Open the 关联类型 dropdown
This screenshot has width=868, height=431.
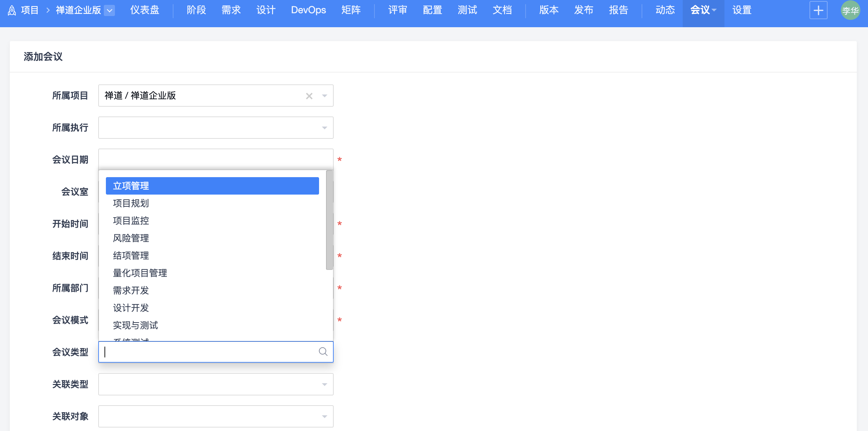(216, 384)
